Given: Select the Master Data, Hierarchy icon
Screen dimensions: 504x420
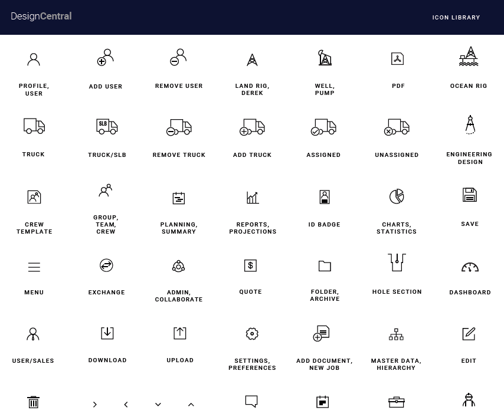Looking at the screenshot, I should pyautogui.click(x=397, y=334).
